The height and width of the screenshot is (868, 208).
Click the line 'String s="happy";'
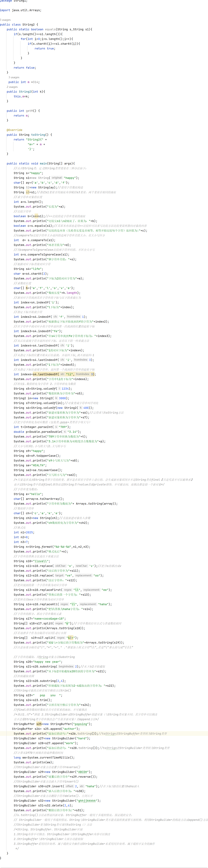pyautogui.click(x=28, y=173)
